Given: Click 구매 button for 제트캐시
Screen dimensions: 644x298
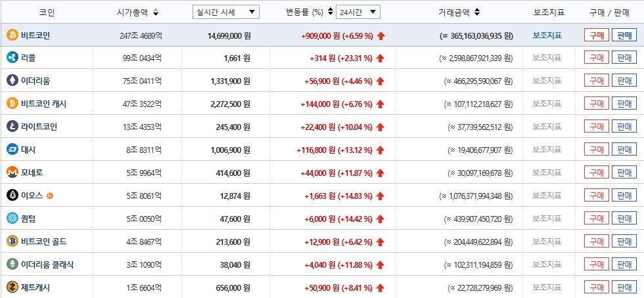Looking at the screenshot, I should coord(596,287).
